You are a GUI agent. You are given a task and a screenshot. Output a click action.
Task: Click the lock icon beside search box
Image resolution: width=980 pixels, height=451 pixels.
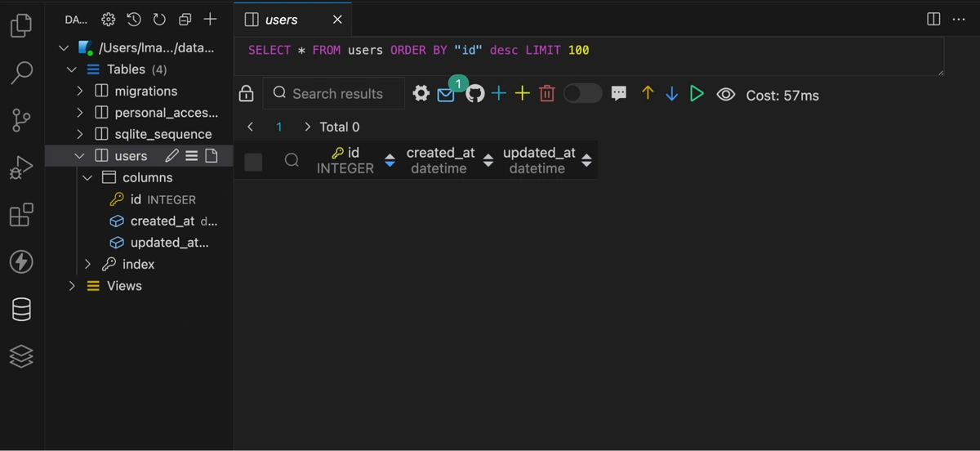246,94
